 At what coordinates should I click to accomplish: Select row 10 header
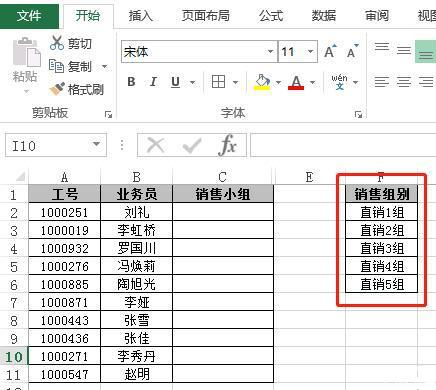14,357
